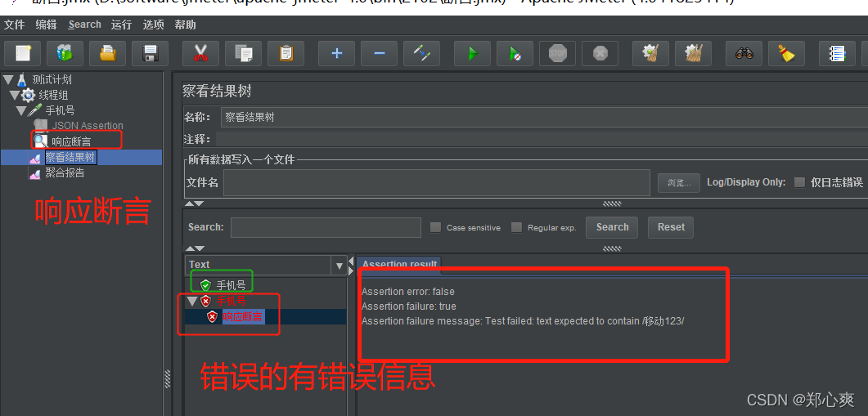This screenshot has width=868, height=416.
Task: Click the 注释 comment field
Action: (542, 138)
